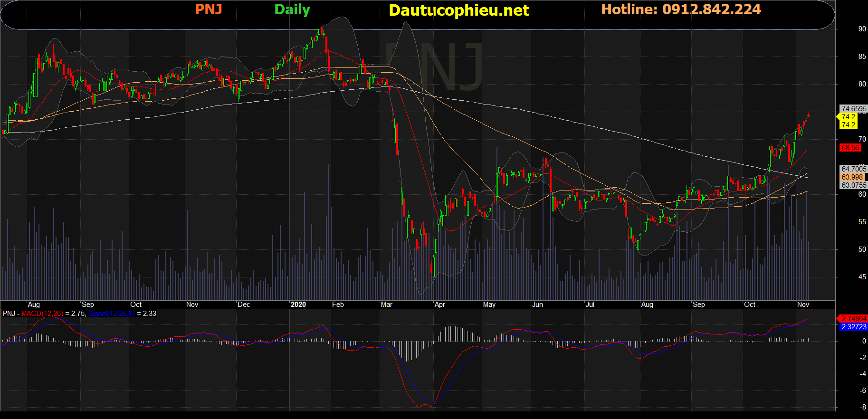The image size is (868, 419).
Task: Click the green Daily timeframe label
Action: click(x=292, y=10)
